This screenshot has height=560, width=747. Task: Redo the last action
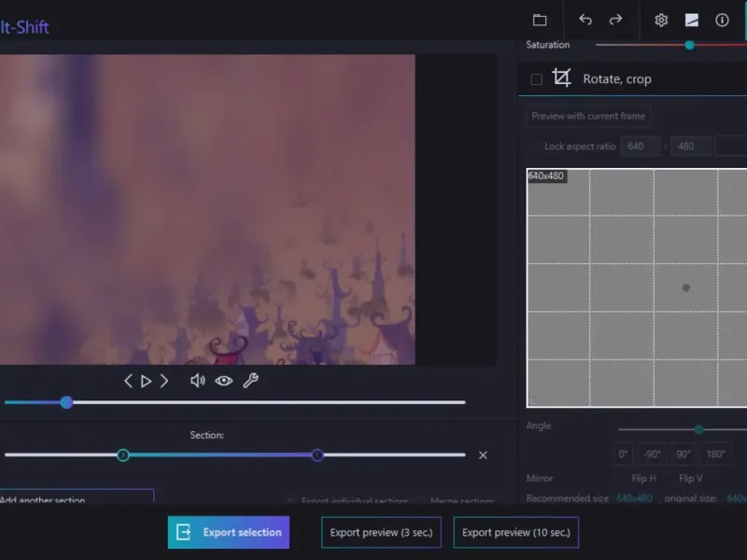click(x=615, y=20)
